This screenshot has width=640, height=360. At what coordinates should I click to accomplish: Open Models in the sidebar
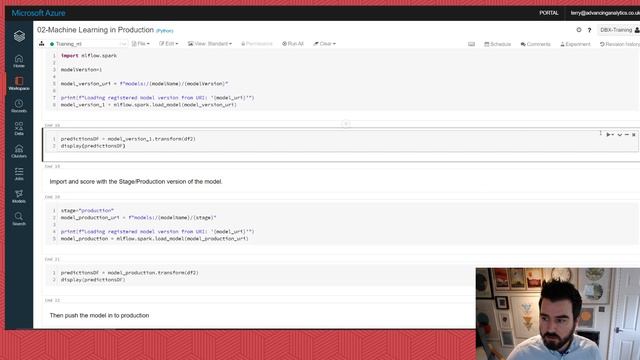(x=19, y=196)
